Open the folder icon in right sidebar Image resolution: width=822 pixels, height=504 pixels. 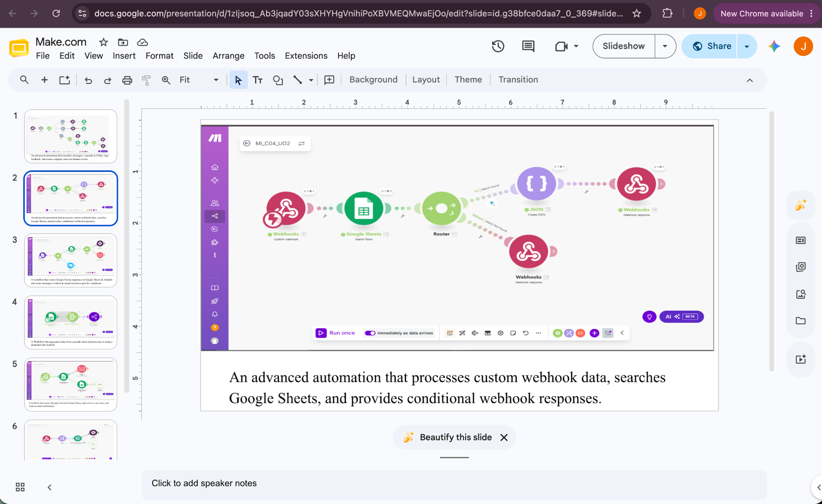tap(801, 321)
